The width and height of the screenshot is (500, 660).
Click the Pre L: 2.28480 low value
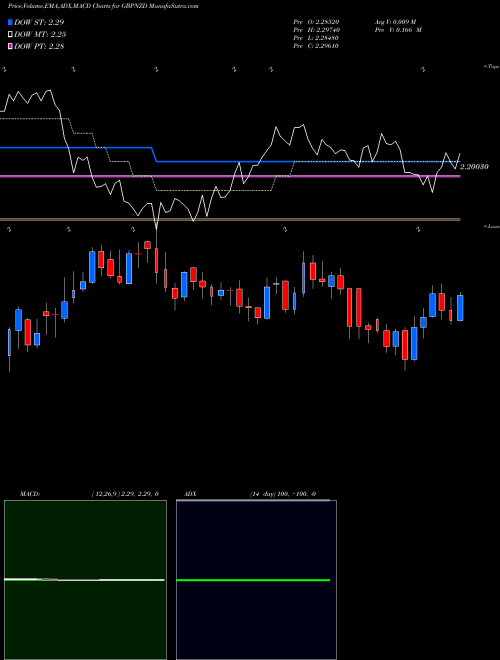(x=316, y=38)
